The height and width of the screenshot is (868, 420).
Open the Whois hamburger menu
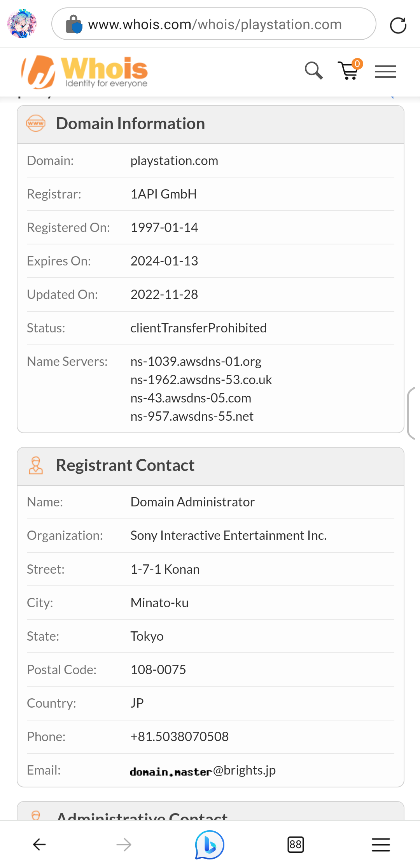(385, 72)
